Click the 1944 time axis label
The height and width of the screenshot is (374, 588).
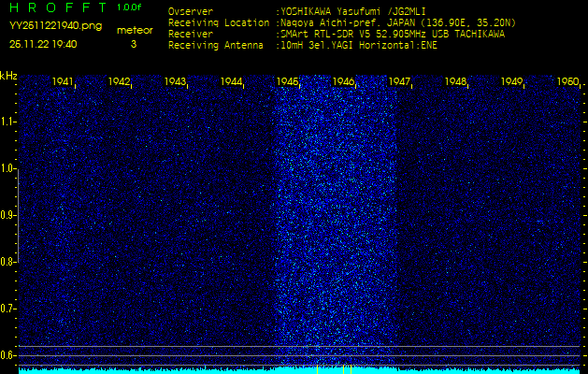[x=231, y=81]
